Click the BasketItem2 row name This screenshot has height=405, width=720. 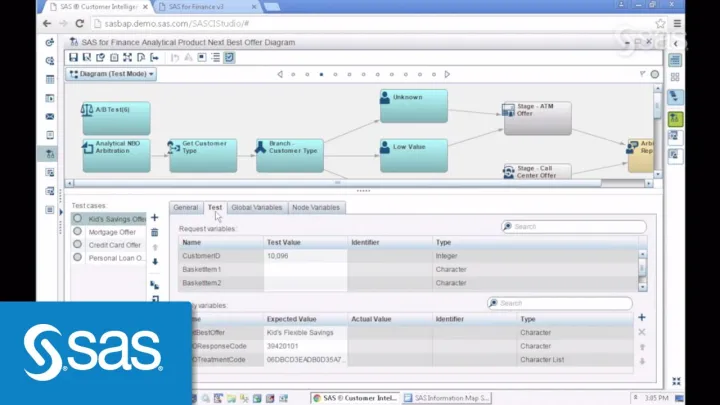(202, 283)
